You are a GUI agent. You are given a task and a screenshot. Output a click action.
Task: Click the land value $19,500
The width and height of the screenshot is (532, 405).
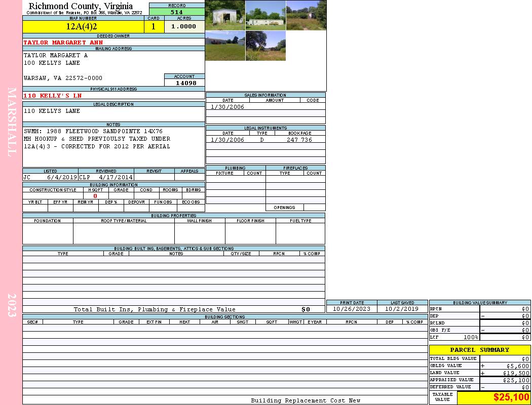(516, 373)
